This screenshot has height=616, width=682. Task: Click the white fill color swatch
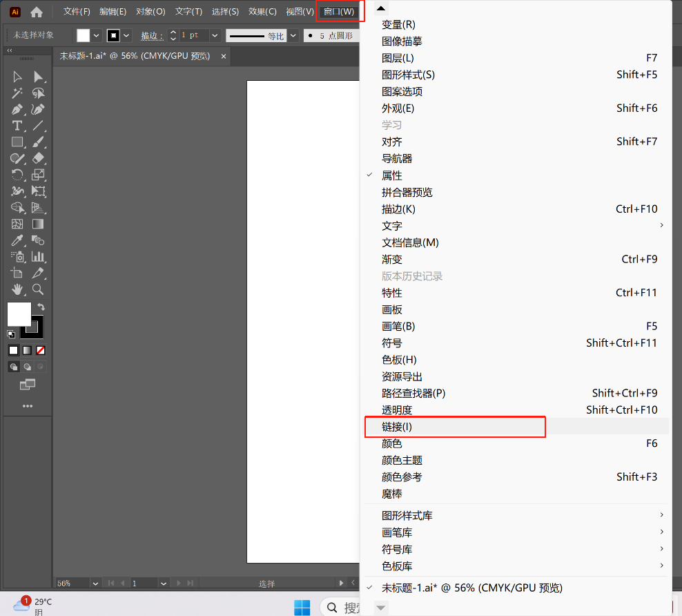19,314
